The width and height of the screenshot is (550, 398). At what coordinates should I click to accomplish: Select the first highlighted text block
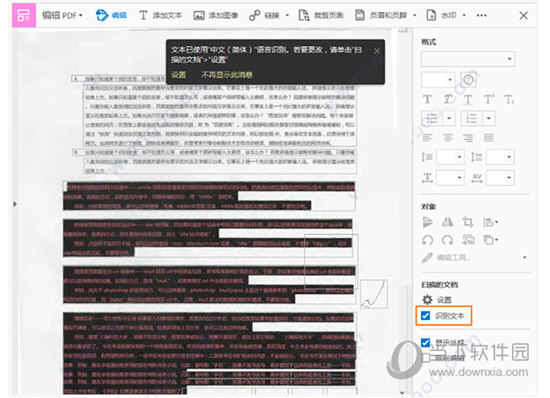click(x=209, y=196)
